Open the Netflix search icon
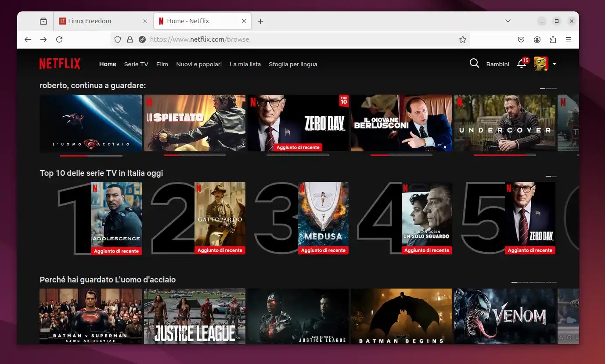This screenshot has height=364, width=605. pyautogui.click(x=474, y=64)
